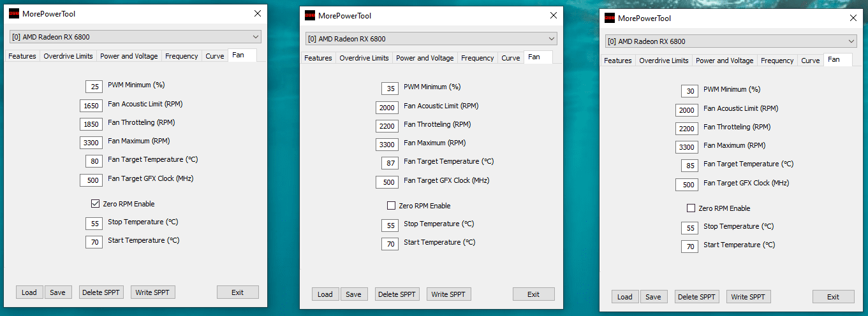
Task: Go to Frequency tab in right window
Action: (x=777, y=61)
